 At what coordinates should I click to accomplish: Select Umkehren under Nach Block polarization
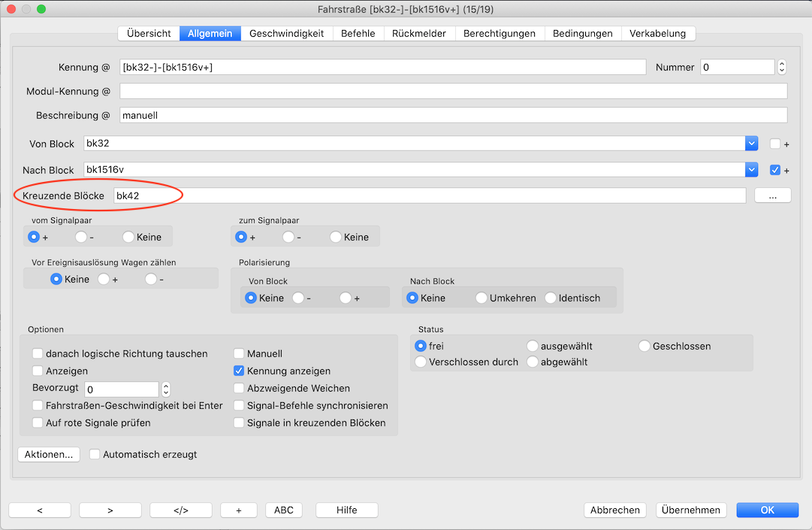pos(481,298)
